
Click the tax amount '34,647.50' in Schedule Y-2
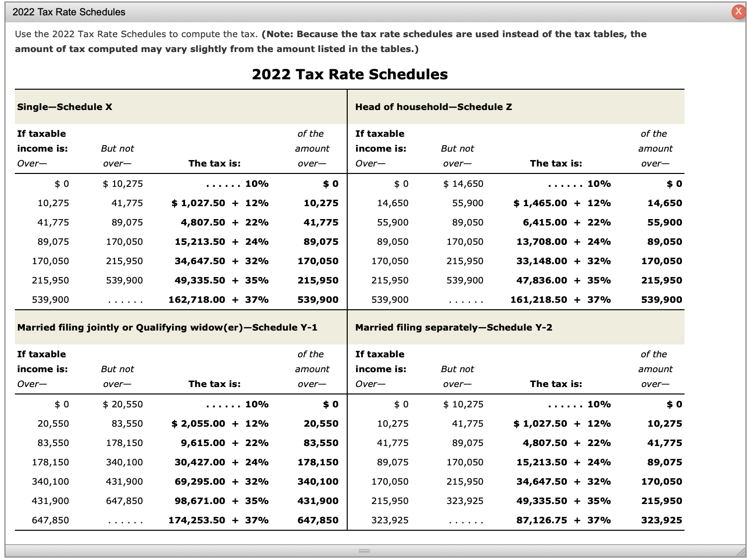542,482
